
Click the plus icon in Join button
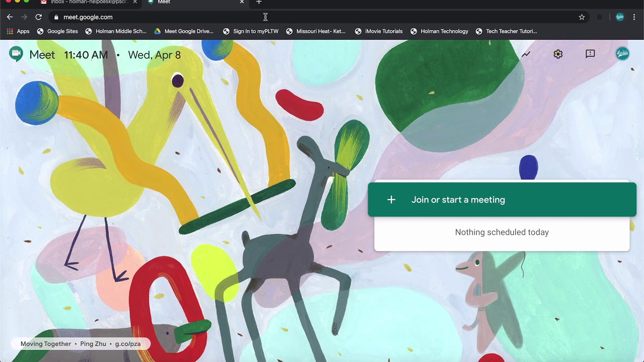click(391, 200)
